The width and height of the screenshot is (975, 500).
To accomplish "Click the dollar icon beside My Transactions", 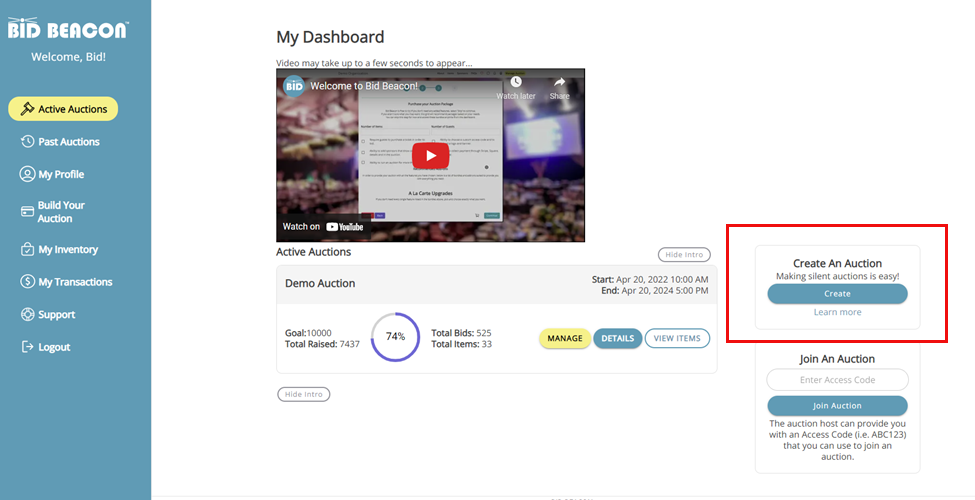I will point(27,281).
